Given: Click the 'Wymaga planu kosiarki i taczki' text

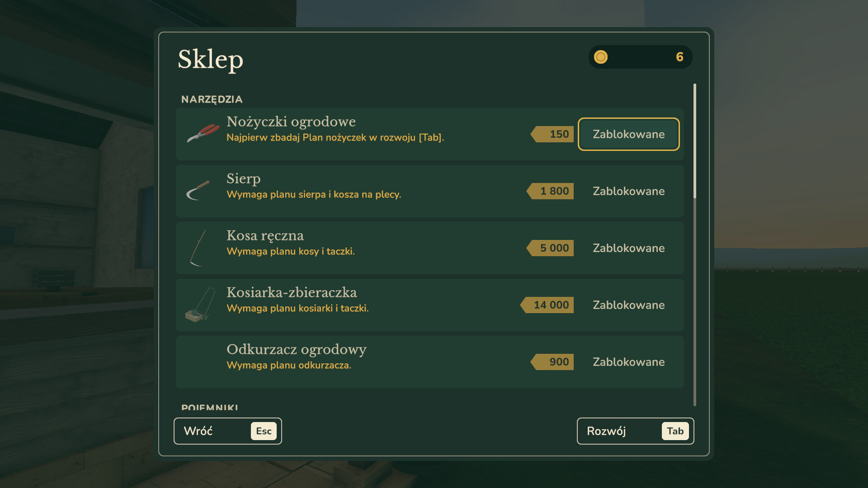Looking at the screenshot, I should click(297, 308).
